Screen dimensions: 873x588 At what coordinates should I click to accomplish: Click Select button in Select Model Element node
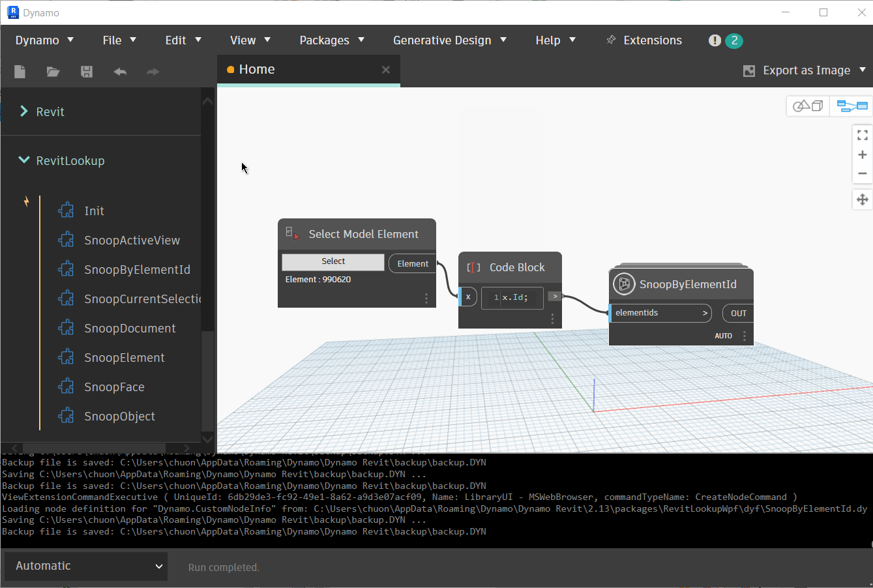tap(333, 261)
